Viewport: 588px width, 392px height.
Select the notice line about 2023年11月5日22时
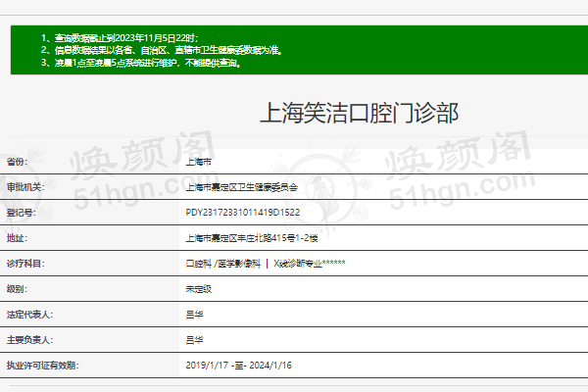coord(120,38)
